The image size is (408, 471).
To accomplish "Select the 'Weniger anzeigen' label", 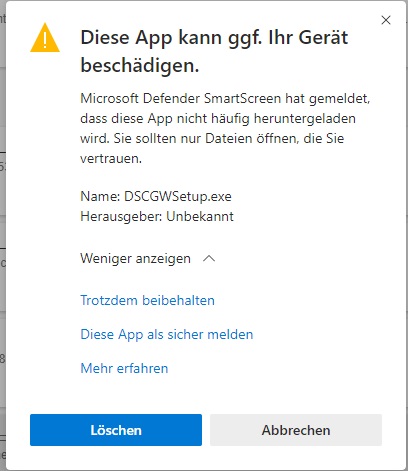I will [135, 259].
